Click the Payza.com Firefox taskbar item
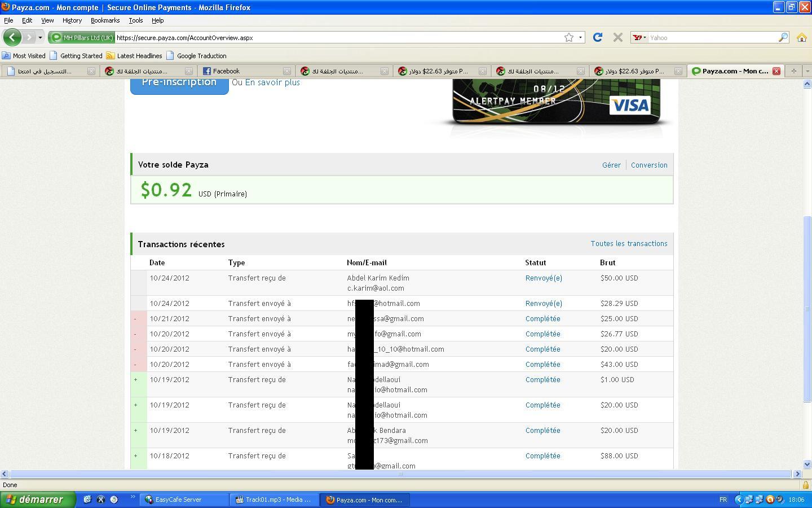The width and height of the screenshot is (812, 508). coord(365,500)
